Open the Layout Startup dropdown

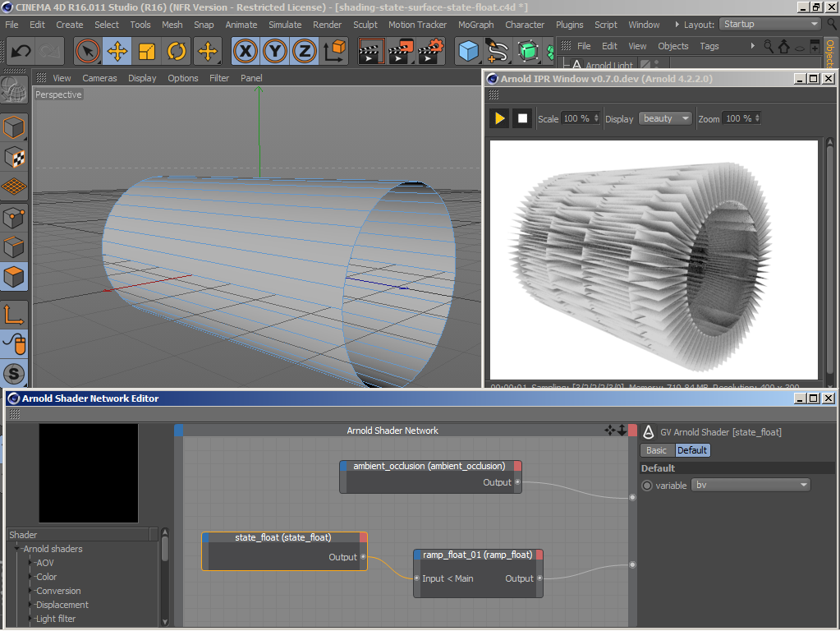tap(770, 24)
